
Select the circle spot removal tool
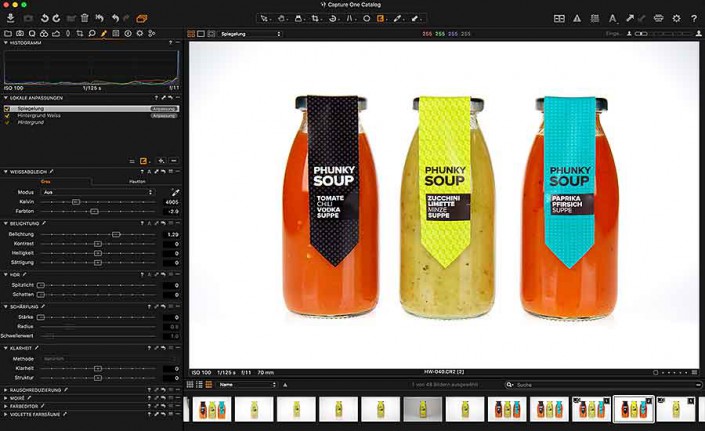click(x=366, y=18)
